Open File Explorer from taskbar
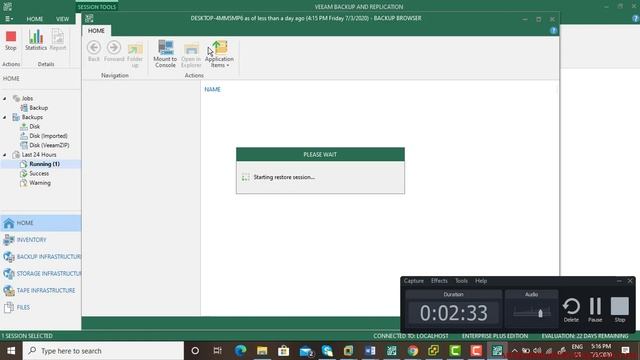 [x=262, y=351]
